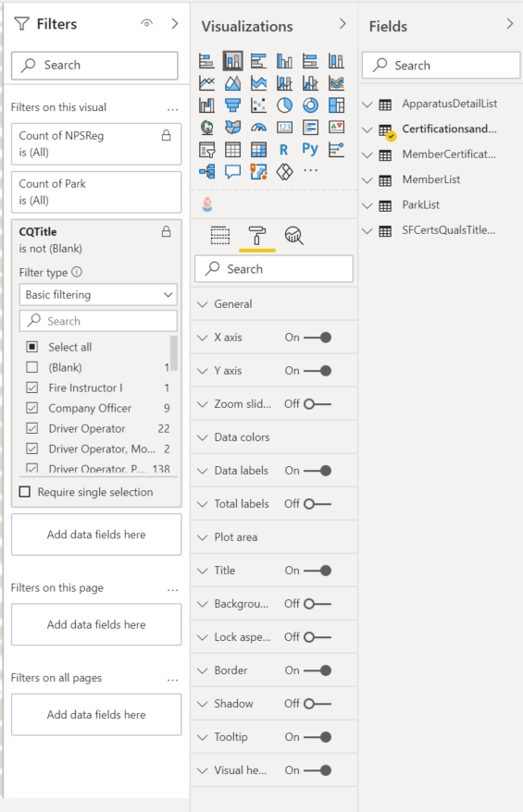Select the 100% stacked bar chart visual
The width and height of the screenshot is (523, 812).
[x=310, y=61]
